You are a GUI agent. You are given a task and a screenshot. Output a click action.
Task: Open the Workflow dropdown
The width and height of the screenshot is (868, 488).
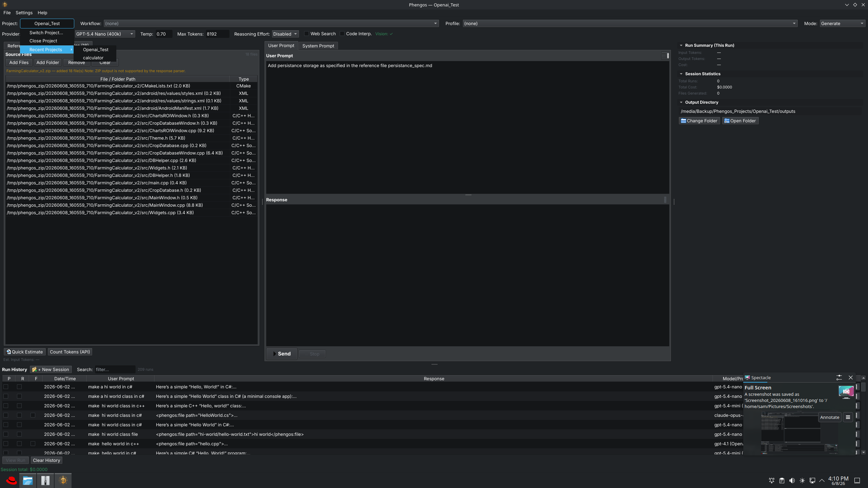[x=271, y=23]
